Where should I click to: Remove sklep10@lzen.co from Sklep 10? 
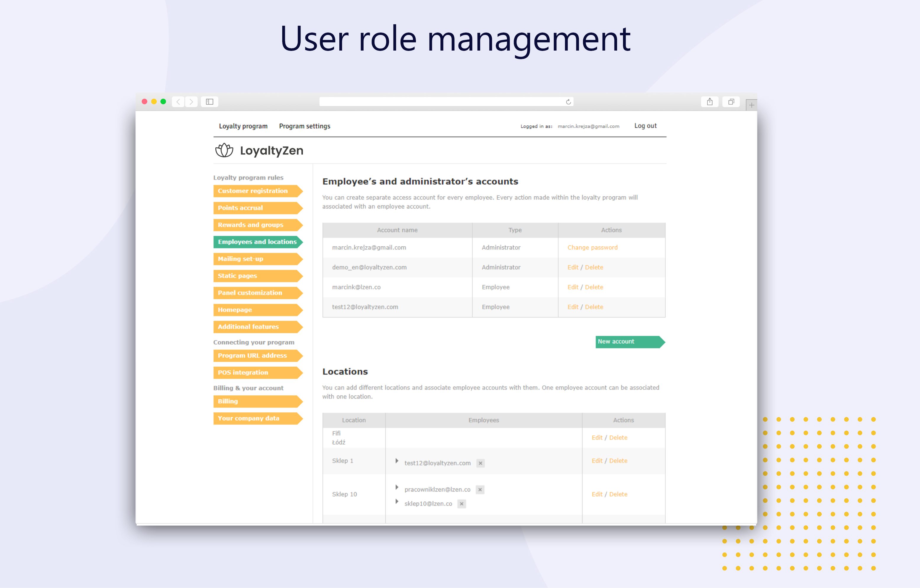[x=461, y=504]
